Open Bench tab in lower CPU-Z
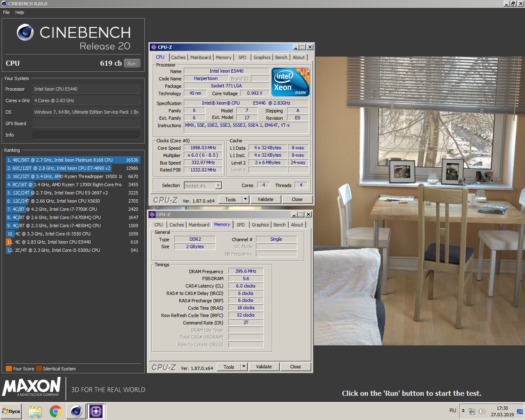525x420 pixels. (280, 225)
